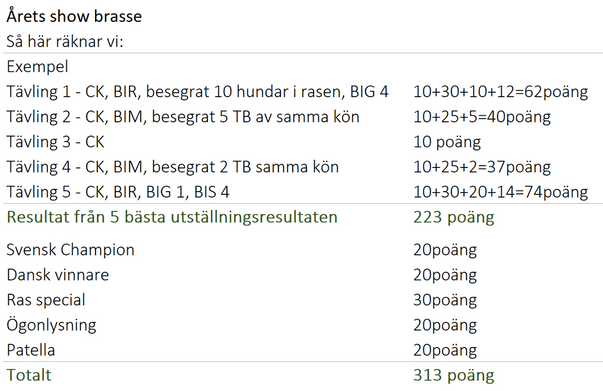
Task: Select the 'Dansk vinnare' row label
Action: pos(58,275)
